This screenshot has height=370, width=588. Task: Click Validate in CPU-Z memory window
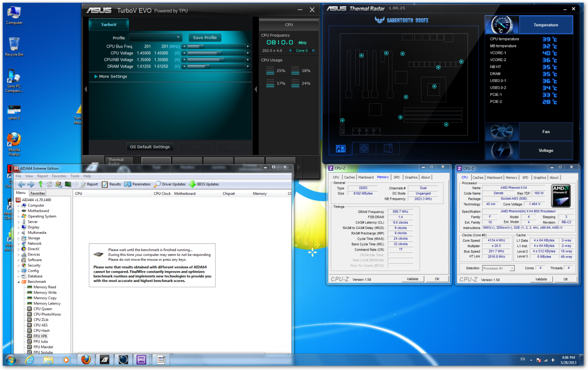[413, 279]
